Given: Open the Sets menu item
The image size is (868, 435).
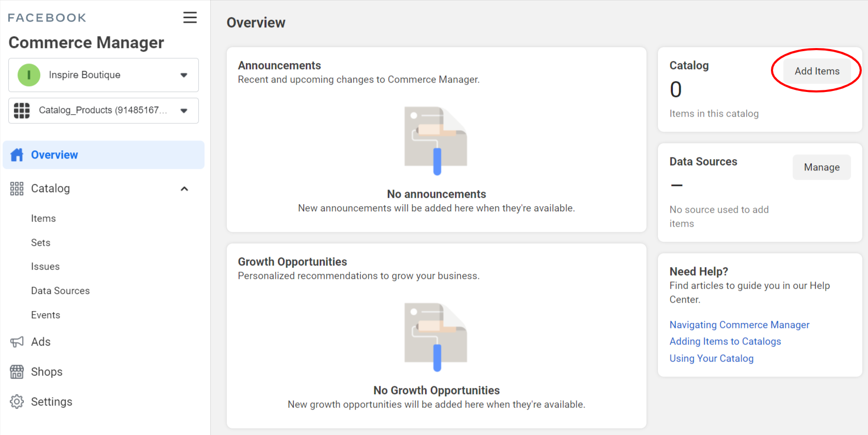Looking at the screenshot, I should [41, 243].
